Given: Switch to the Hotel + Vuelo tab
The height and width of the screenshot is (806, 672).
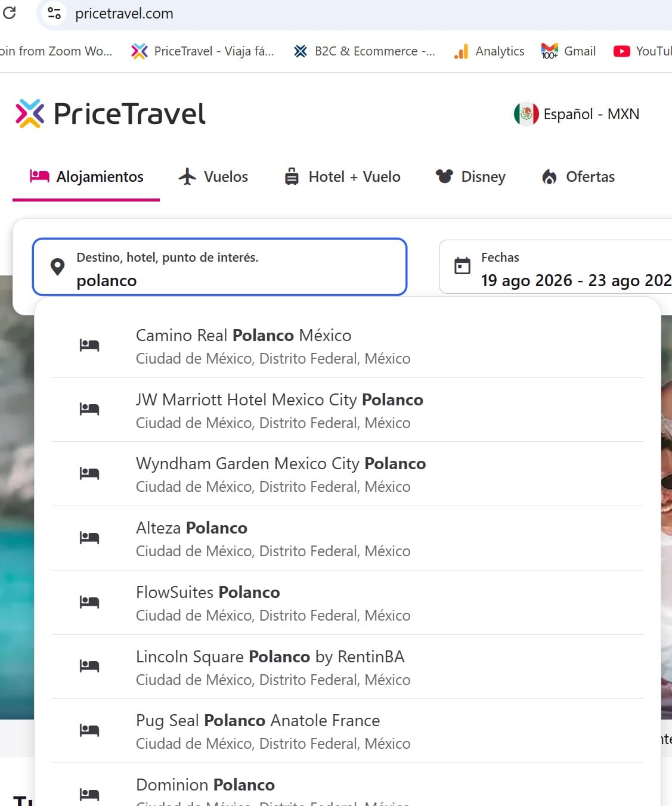Looking at the screenshot, I should tap(342, 176).
